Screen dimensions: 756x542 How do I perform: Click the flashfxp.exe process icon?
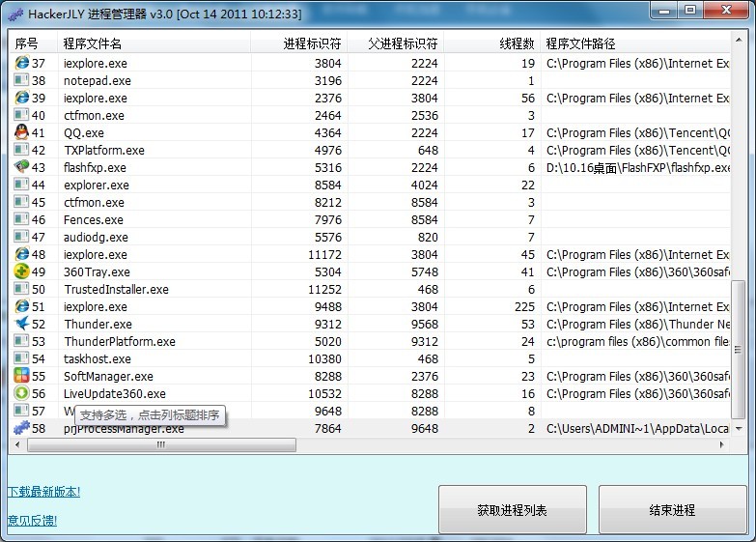click(x=21, y=168)
